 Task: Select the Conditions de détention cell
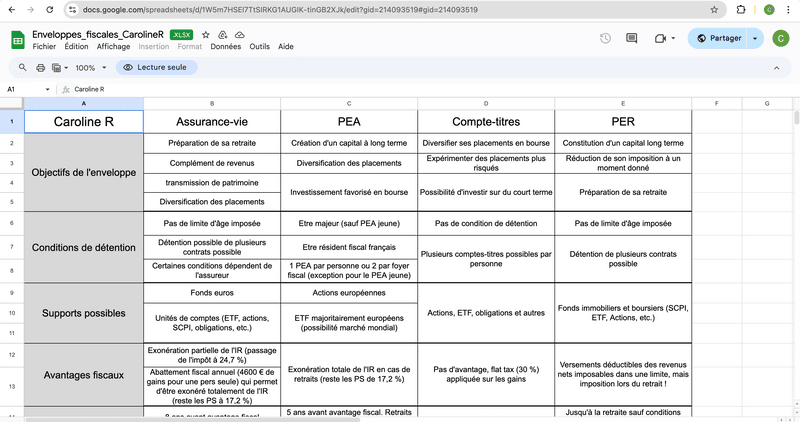84,247
